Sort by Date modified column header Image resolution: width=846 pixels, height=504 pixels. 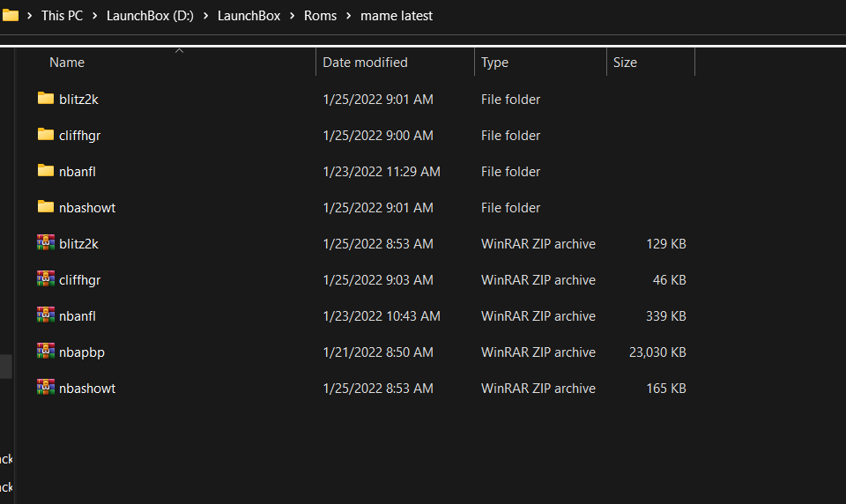coord(365,63)
